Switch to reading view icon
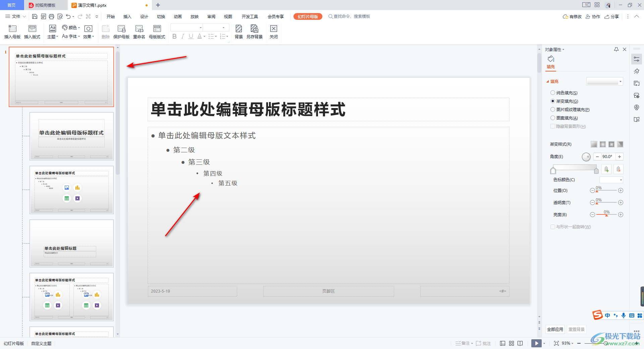 click(520, 343)
